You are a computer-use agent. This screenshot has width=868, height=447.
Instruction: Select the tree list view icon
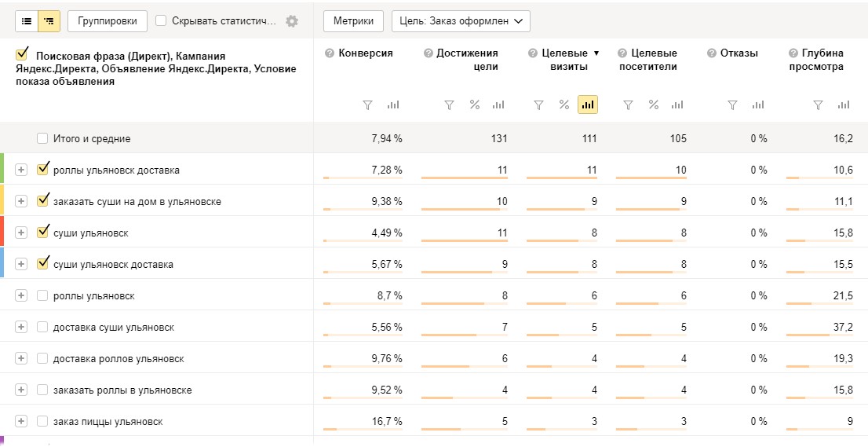[49, 21]
